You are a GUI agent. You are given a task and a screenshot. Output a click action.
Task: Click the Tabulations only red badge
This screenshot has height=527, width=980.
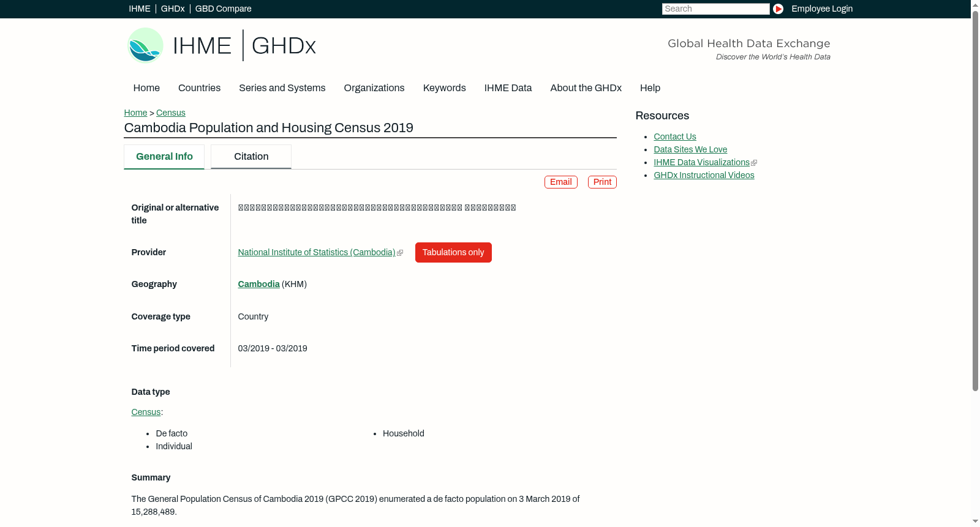tap(453, 252)
